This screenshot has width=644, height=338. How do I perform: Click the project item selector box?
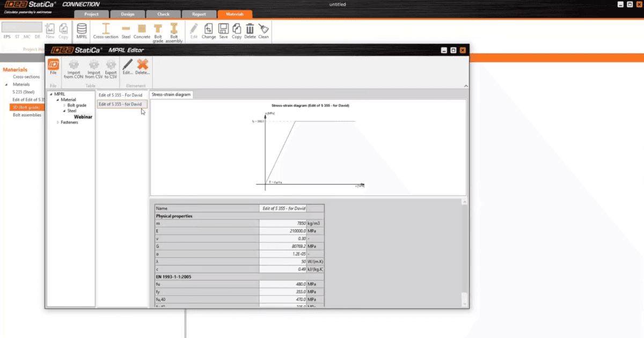tap(22, 27)
